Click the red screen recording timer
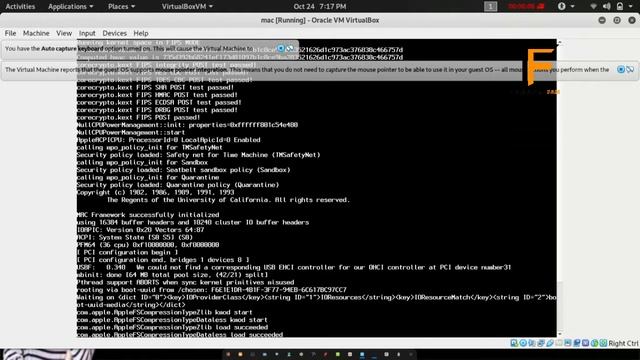The image size is (640, 360). coord(526,7)
